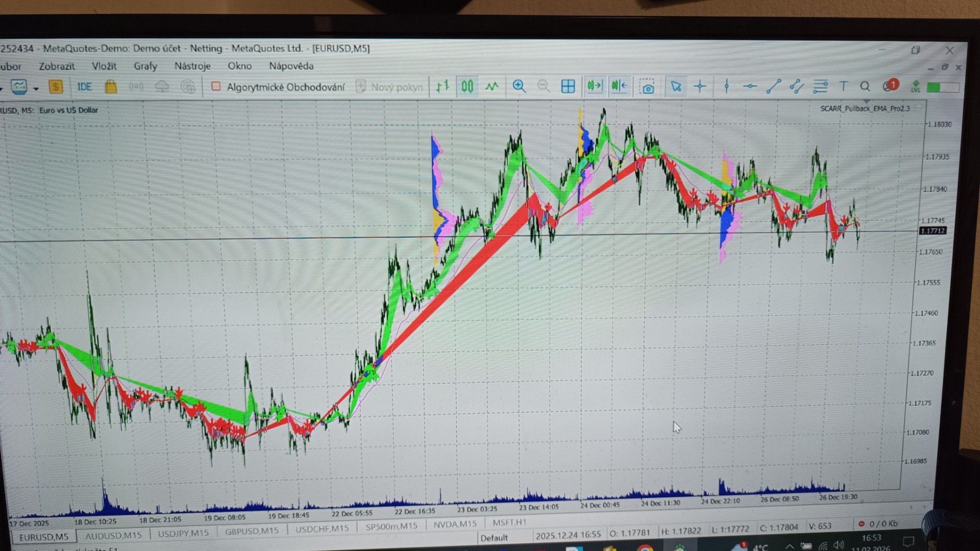Toggle Algorytmické Obchodování algo trading
980x551 pixels.
tap(279, 87)
